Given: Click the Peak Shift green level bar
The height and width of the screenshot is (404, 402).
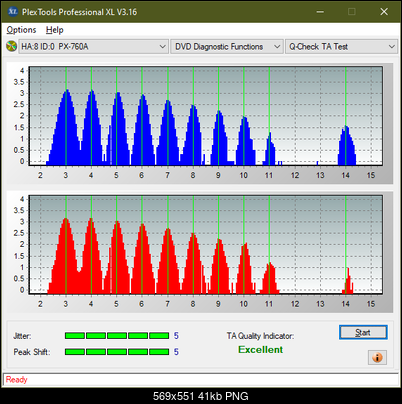Looking at the screenshot, I should point(117,352).
